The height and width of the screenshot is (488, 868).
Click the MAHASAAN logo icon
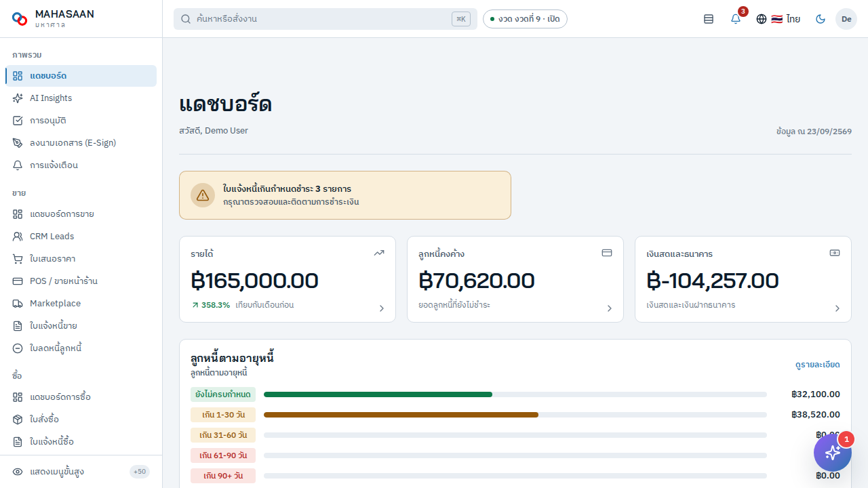[20, 19]
